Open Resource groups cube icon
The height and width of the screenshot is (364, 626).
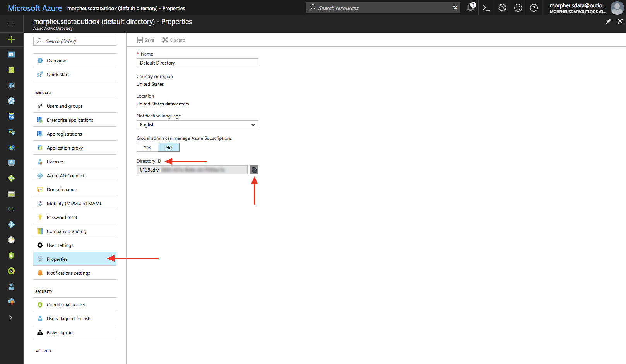click(x=11, y=85)
